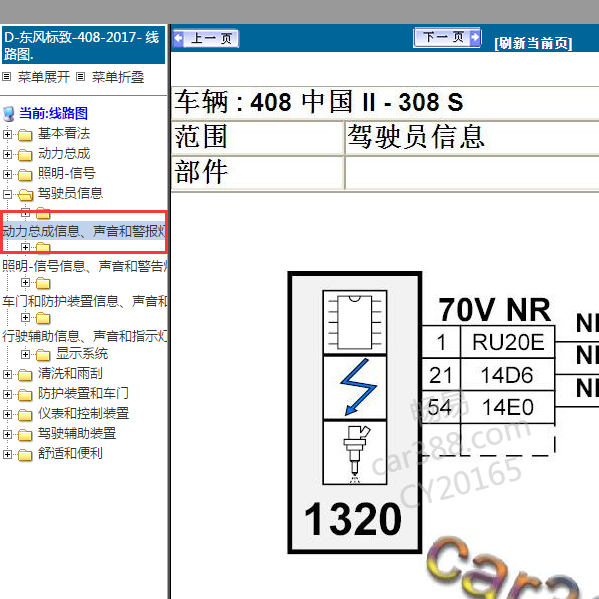This screenshot has height=599, width=599.
Task: Select the 仪表和控制装置 tree item
Action: pos(84,413)
